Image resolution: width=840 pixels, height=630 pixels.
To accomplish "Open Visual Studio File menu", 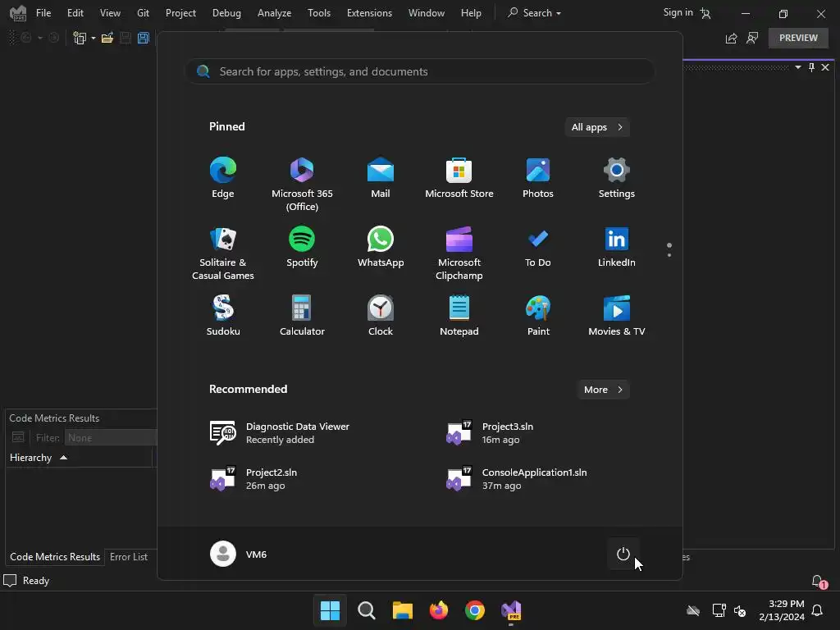I will coord(43,13).
